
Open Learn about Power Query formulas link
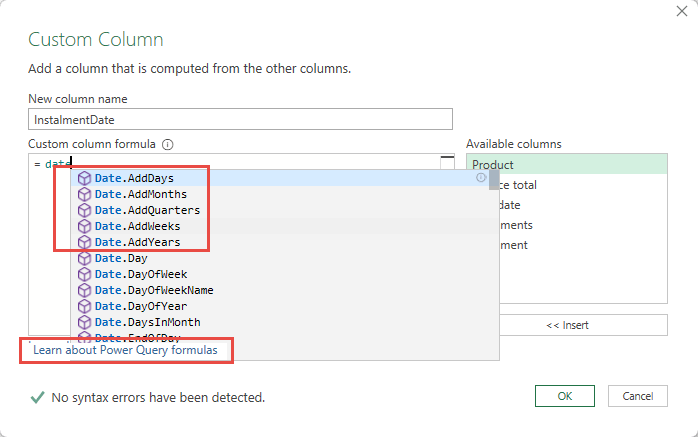(125, 351)
